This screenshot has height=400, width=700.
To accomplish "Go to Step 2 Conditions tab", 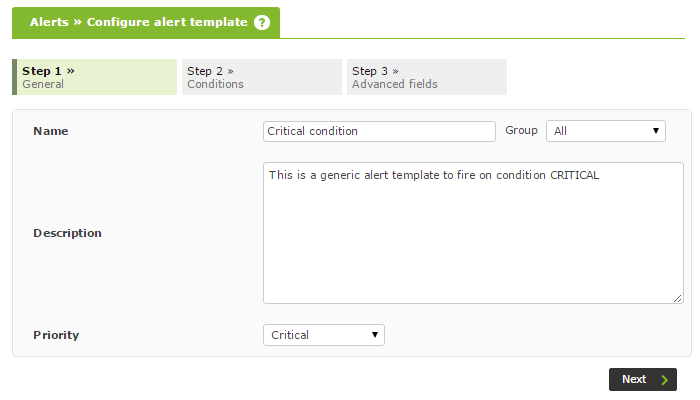I will [x=262, y=77].
